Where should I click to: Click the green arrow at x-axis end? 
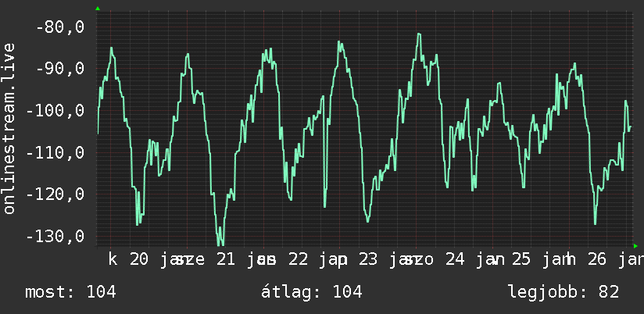click(635, 246)
